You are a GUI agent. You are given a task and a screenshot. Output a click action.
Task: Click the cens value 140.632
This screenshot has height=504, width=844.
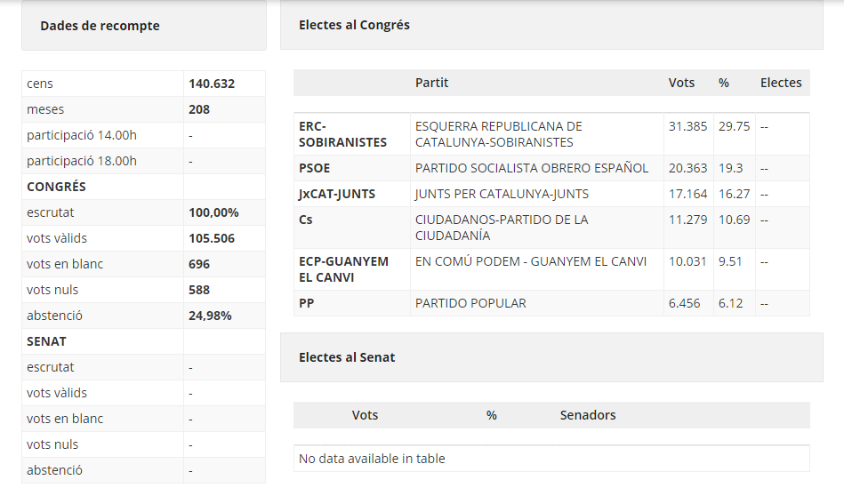pyautogui.click(x=212, y=84)
